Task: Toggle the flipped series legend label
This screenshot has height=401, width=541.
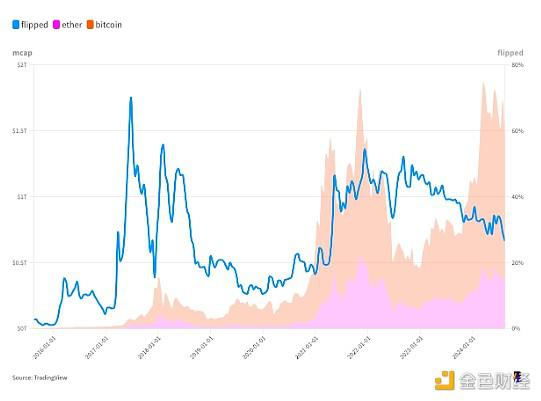Action: coord(35,25)
